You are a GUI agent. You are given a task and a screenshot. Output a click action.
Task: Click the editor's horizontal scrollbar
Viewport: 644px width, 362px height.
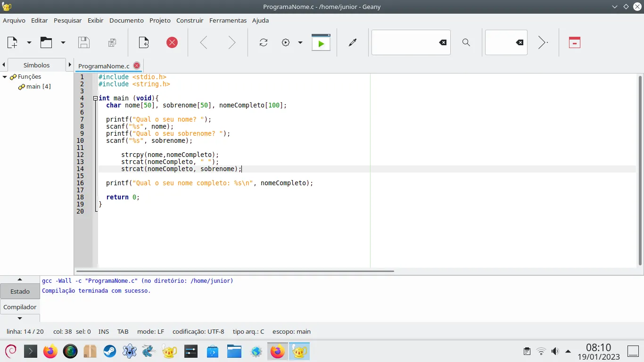click(235, 271)
